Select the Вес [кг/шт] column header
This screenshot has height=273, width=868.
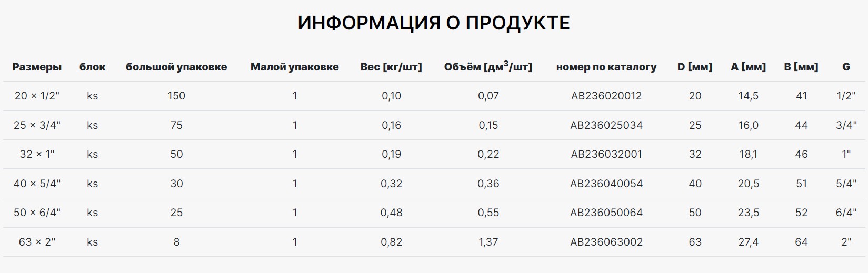tap(391, 67)
